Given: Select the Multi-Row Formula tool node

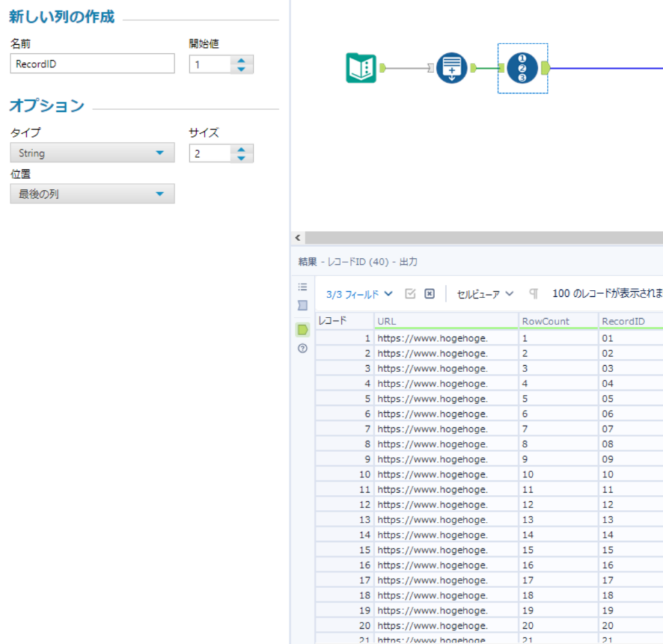Looking at the screenshot, I should pos(452,68).
